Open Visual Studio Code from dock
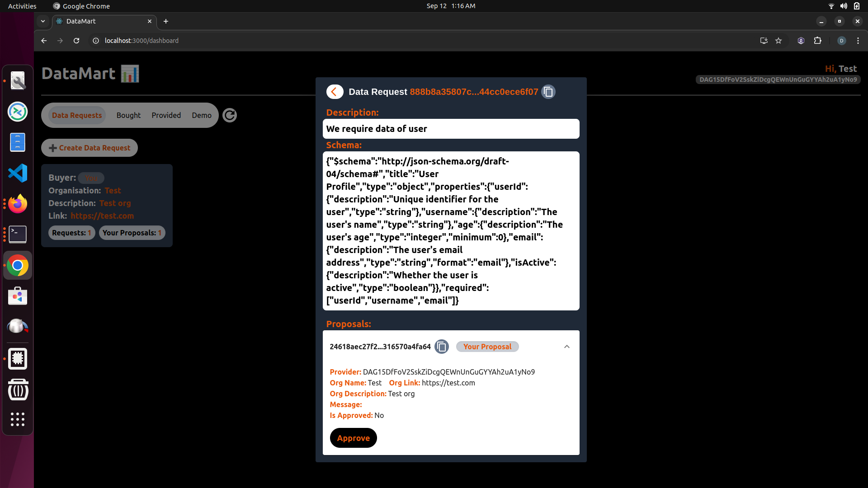This screenshot has height=488, width=868. point(18,173)
